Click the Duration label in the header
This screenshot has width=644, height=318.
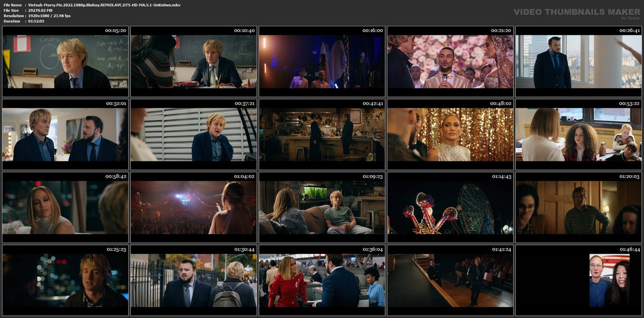point(12,21)
